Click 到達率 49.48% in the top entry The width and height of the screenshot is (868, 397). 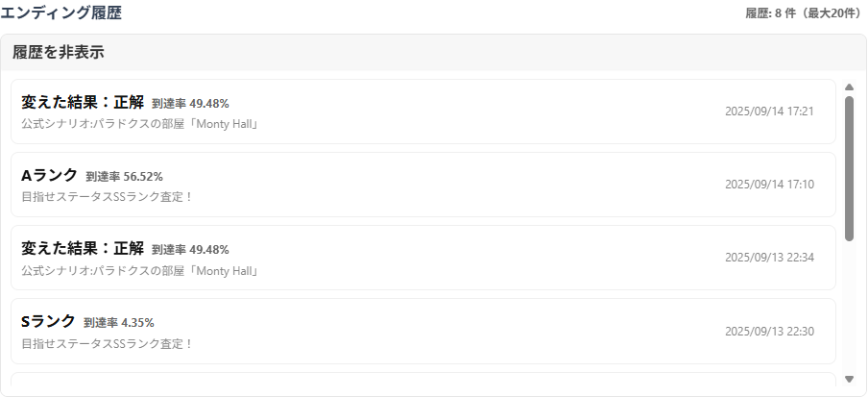tap(190, 104)
